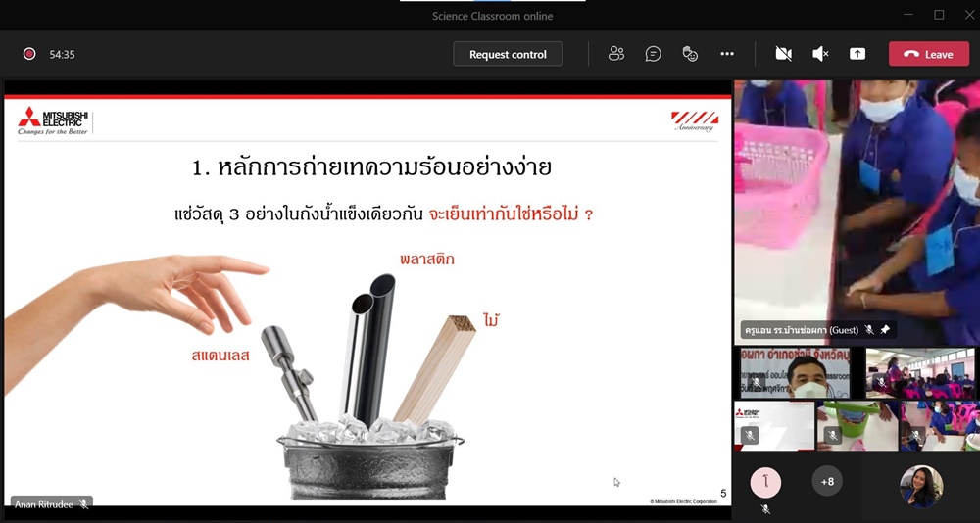The width and height of the screenshot is (980, 523).
Task: Click the pin icon on ครูแอน video
Action: pos(885,329)
